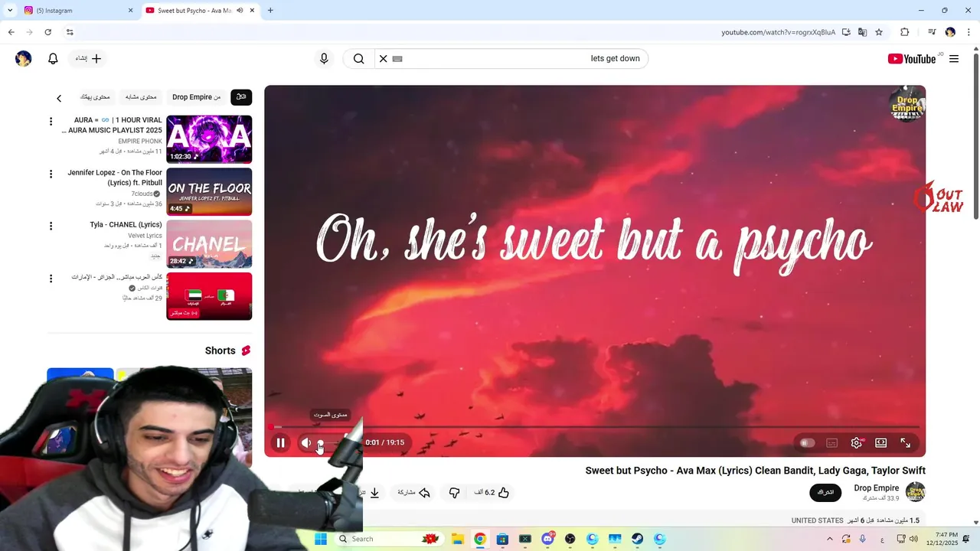Toggle the autoplay switch in player
Screen dimensions: 980x551
(807, 442)
